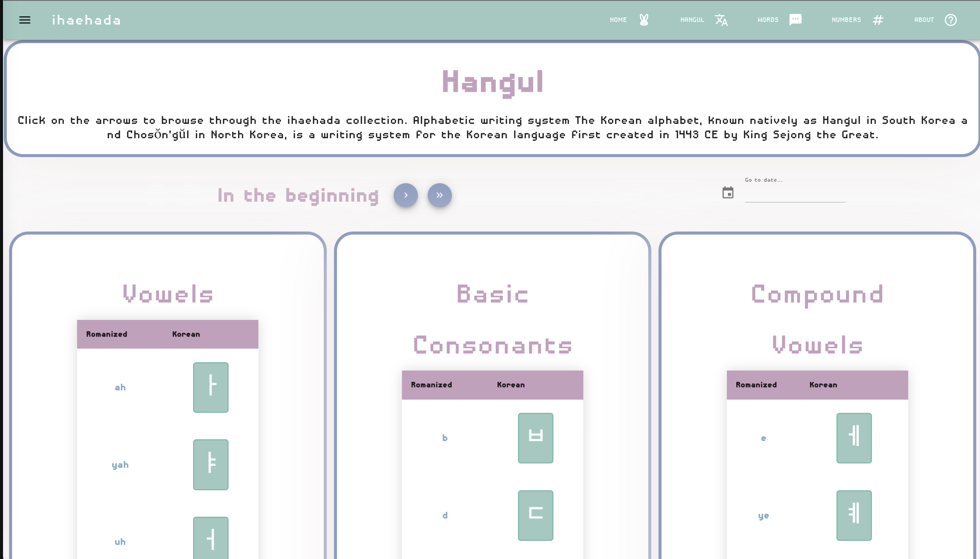This screenshot has width=980, height=559.
Task: Open the Hangul nav item
Action: (x=692, y=20)
